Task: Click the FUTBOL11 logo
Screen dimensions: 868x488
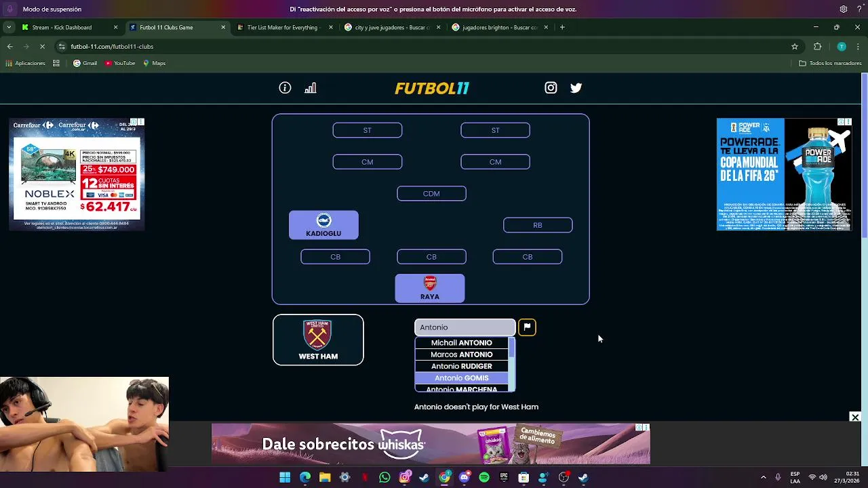Action: point(432,88)
